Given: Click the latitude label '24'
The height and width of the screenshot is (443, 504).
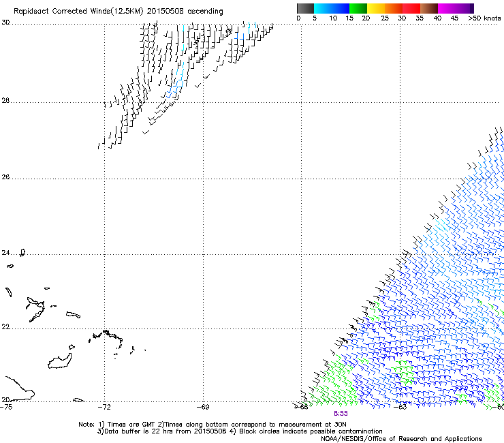Looking at the screenshot, I should tap(5, 253).
